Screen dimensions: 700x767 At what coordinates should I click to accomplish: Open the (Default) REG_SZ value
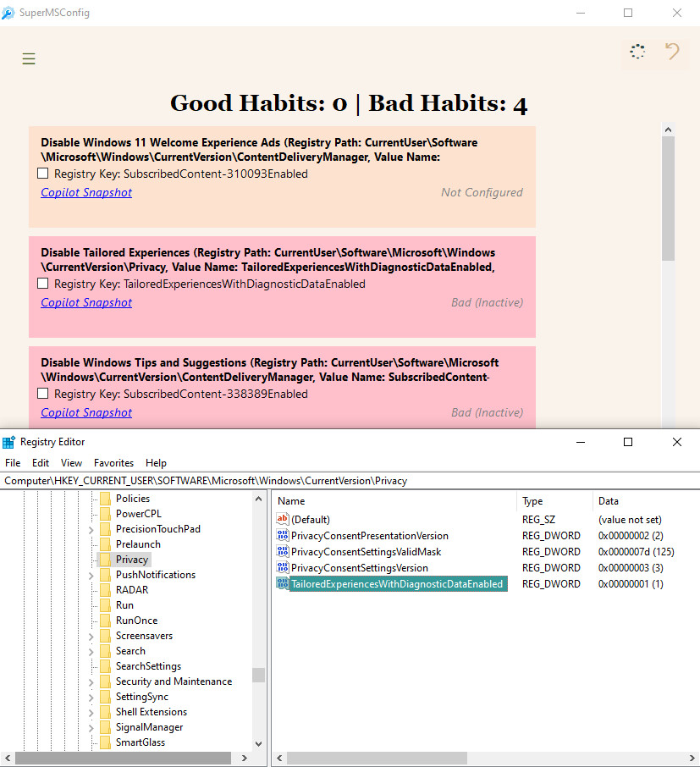(309, 519)
